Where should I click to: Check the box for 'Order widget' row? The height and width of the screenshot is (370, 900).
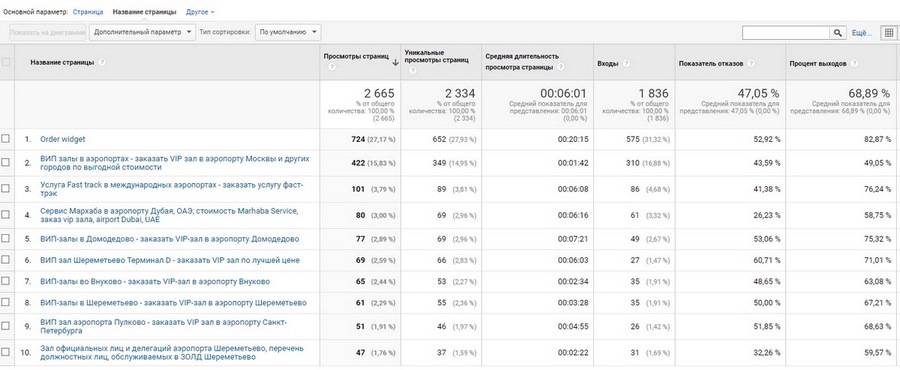6,139
